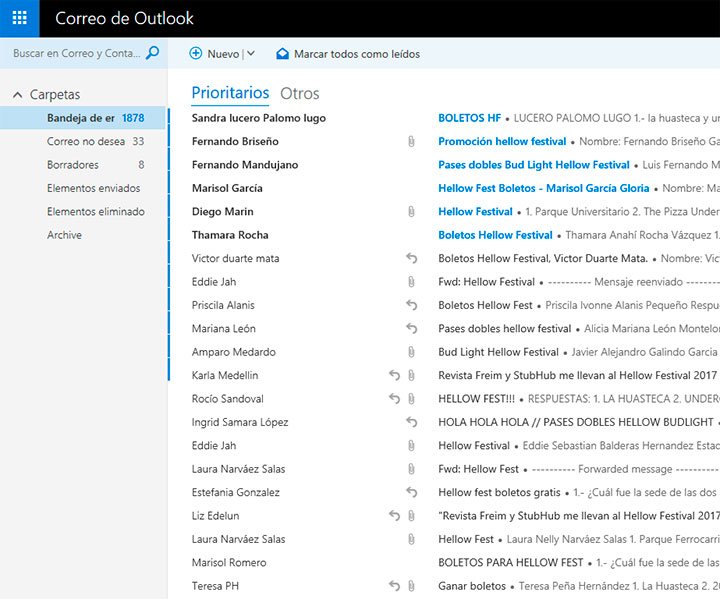This screenshot has width=720, height=599.
Task: Click the envelope icon for Marcar todos como leídos
Action: tap(282, 54)
